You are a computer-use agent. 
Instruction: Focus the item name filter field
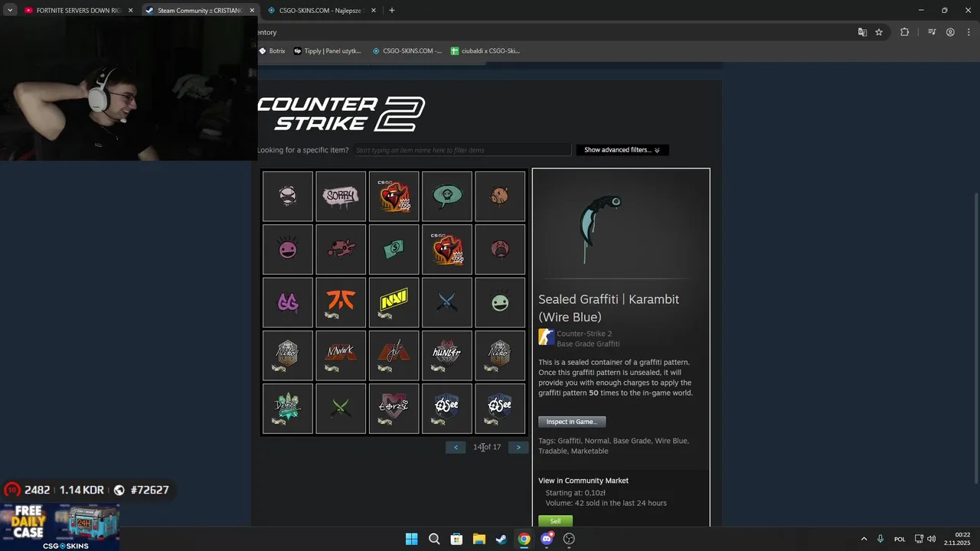point(462,150)
